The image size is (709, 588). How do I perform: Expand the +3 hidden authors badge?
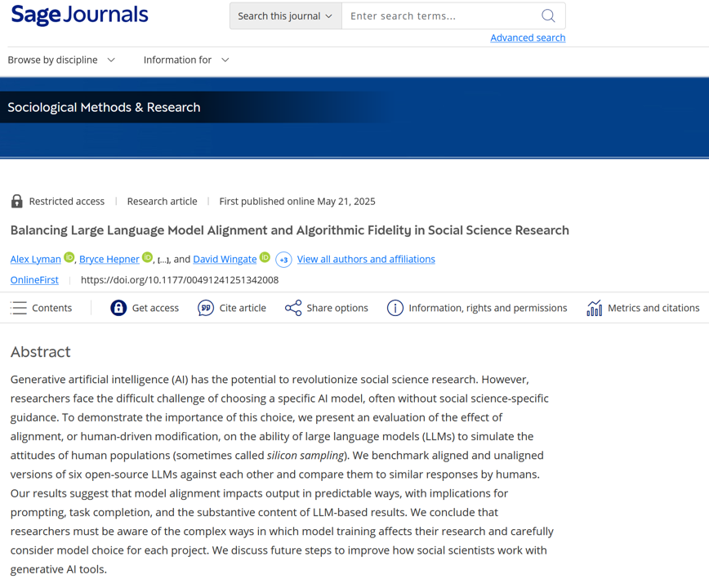click(x=283, y=260)
